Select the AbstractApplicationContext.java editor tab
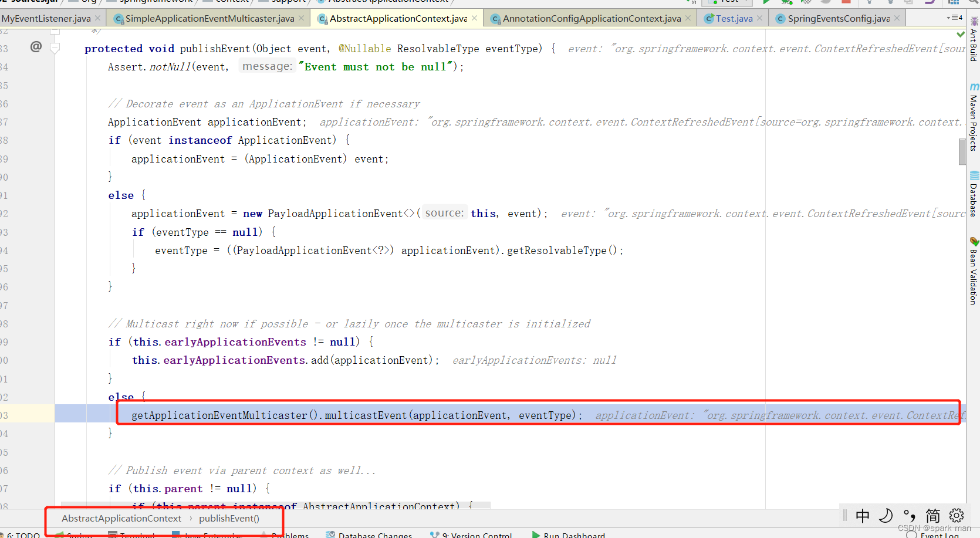The width and height of the screenshot is (980, 538). pyautogui.click(x=398, y=19)
